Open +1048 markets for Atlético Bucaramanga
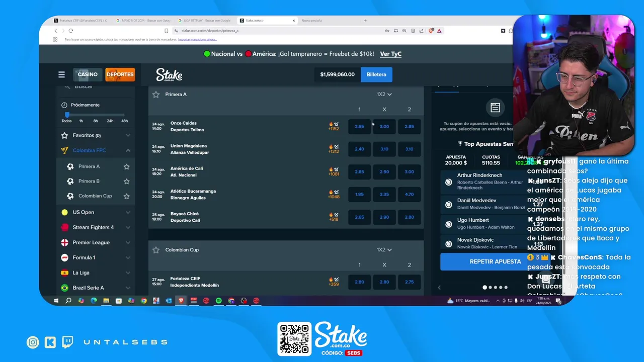This screenshot has height=362, width=644. point(334,197)
